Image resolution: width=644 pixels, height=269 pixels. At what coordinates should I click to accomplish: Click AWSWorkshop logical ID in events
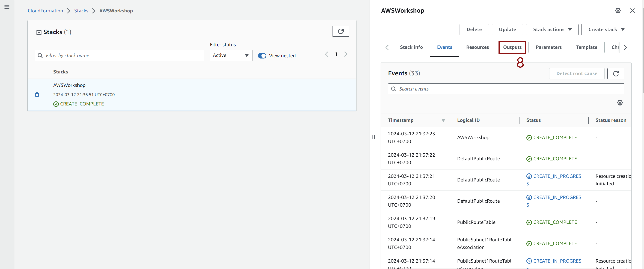pos(473,137)
